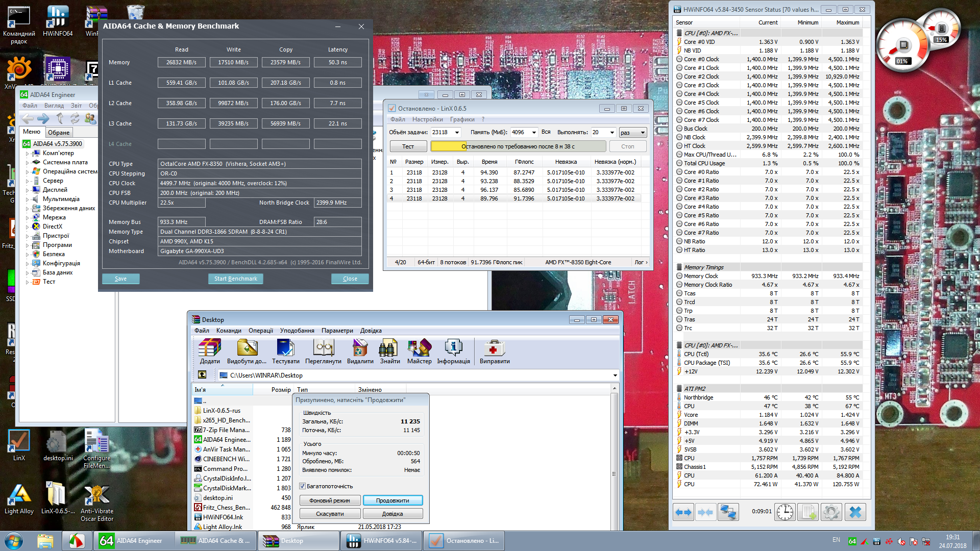Open WinRAR address path dropdown arrow
The height and width of the screenshot is (551, 980).
point(615,375)
